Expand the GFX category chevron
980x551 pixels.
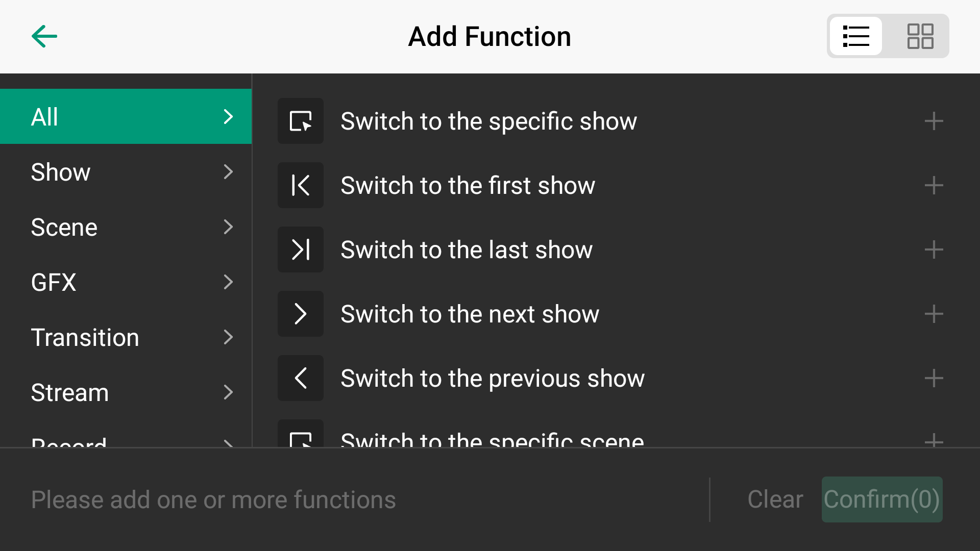pyautogui.click(x=228, y=282)
